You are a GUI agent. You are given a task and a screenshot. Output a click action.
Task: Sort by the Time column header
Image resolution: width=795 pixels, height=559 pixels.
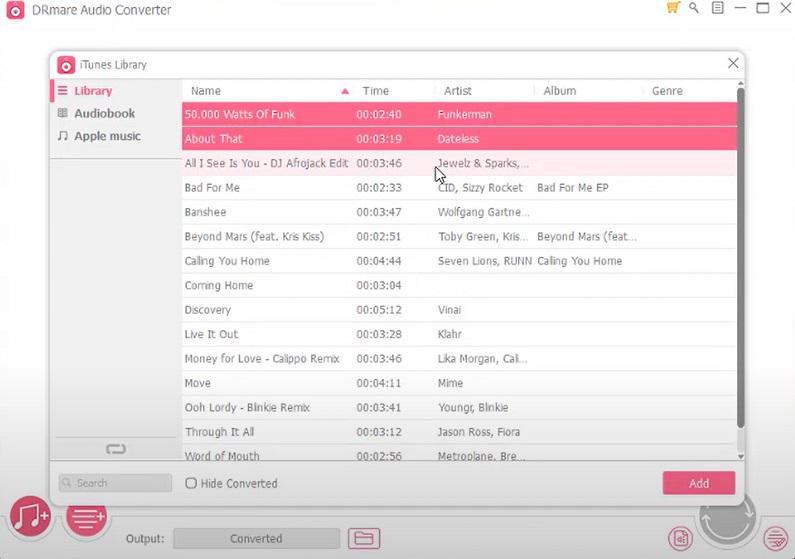(x=376, y=91)
